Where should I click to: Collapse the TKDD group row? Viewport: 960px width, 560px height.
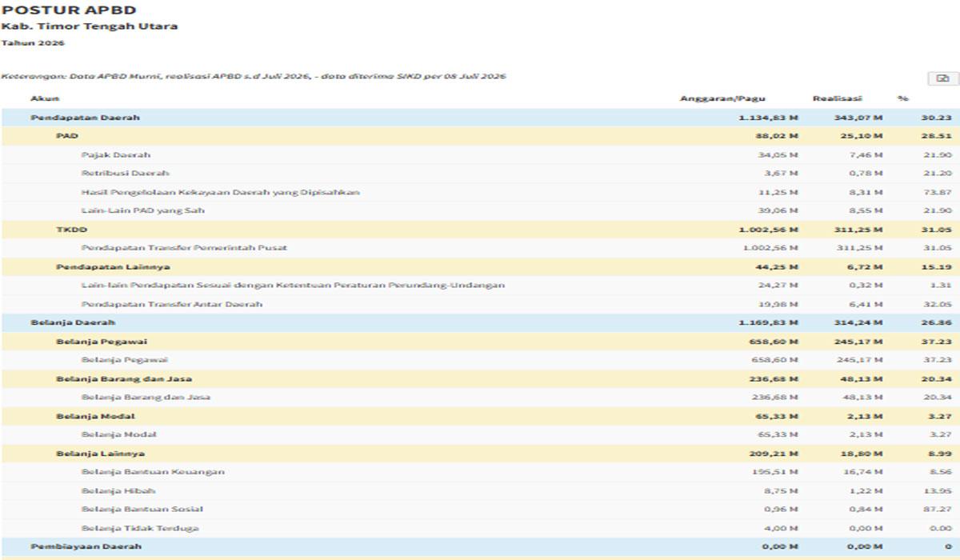[x=480, y=230]
